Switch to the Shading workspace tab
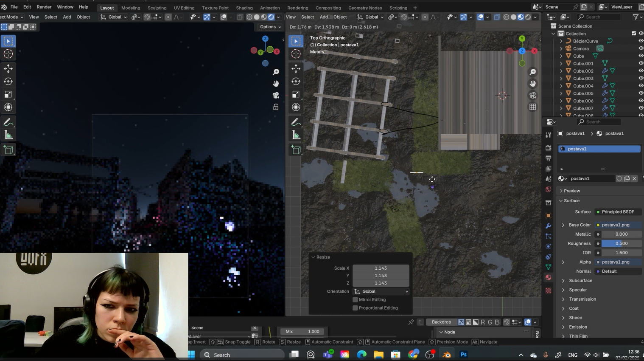 (x=244, y=8)
